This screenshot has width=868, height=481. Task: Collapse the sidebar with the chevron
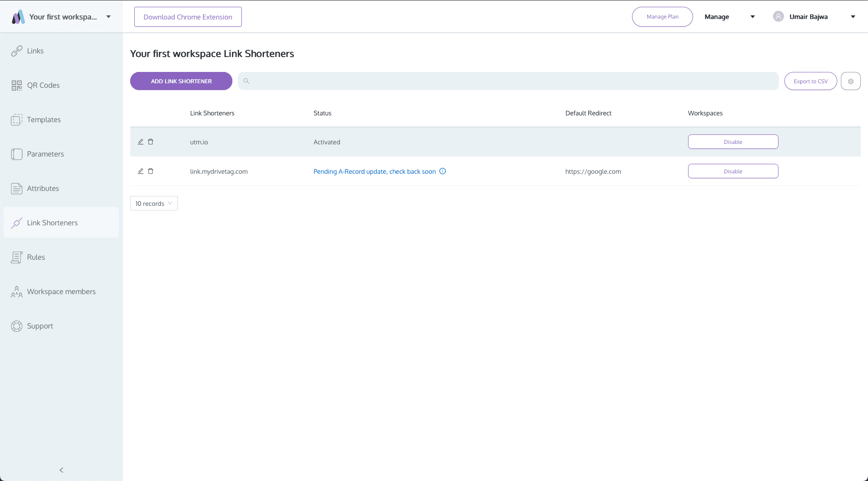61,470
